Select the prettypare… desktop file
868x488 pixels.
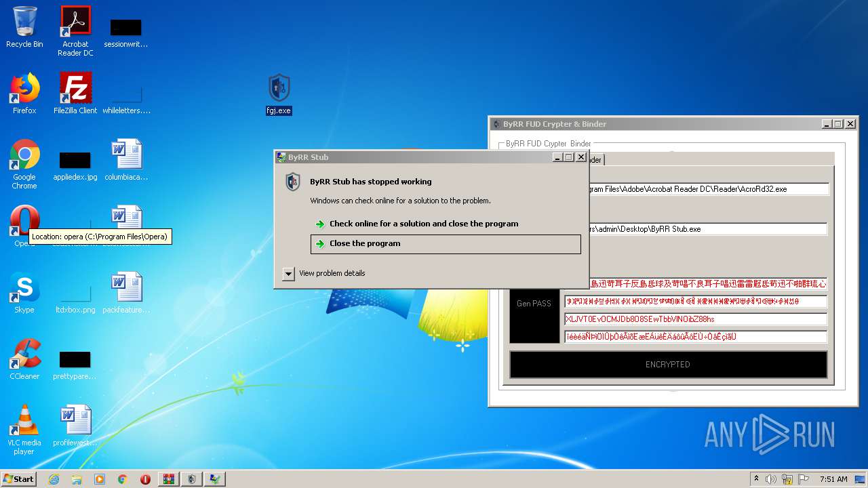coord(75,365)
